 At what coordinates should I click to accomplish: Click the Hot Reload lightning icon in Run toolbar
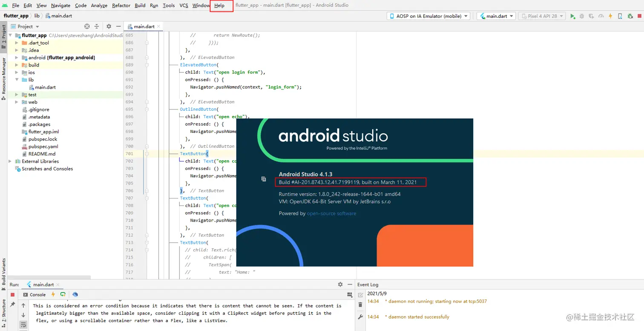[x=53, y=294]
